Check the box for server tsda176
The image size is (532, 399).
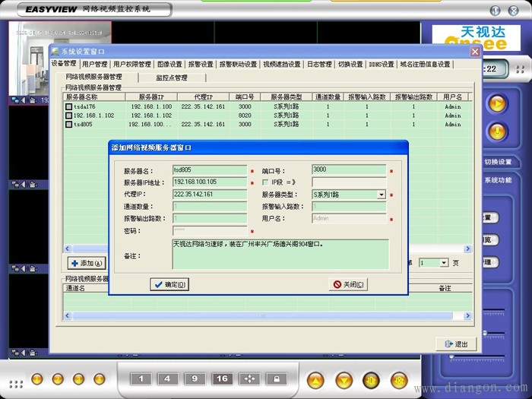69,106
